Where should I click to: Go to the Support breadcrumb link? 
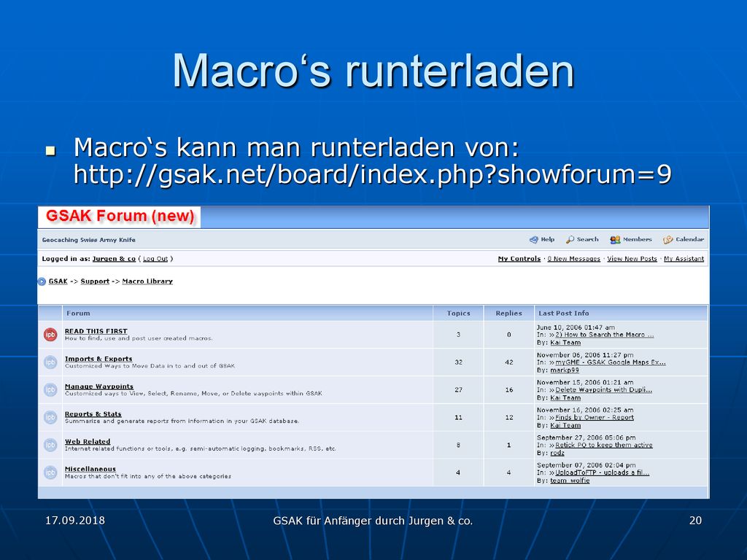click(95, 281)
